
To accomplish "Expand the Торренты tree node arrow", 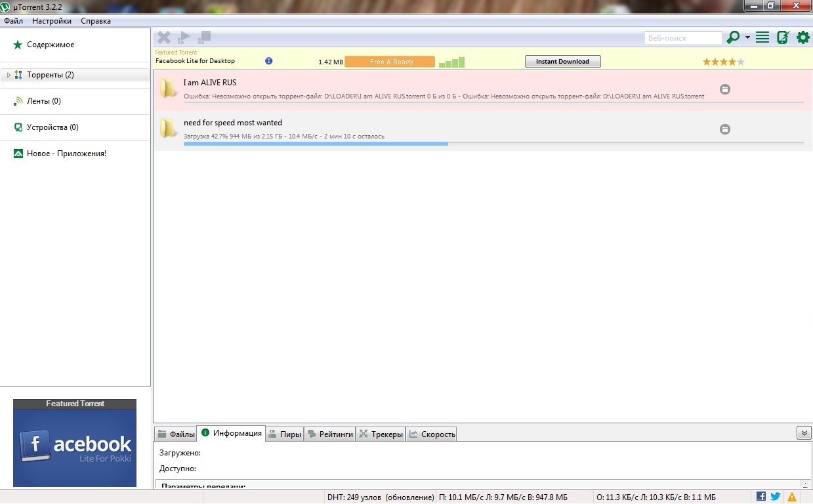I will (x=9, y=75).
